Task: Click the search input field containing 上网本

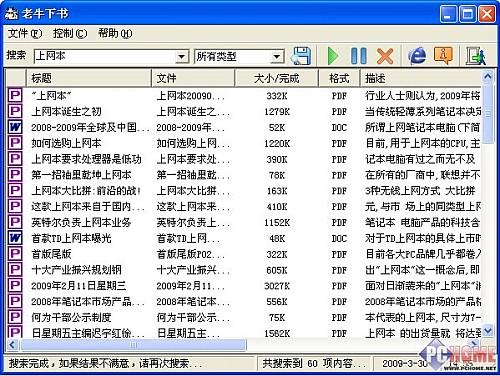Action: tap(106, 56)
